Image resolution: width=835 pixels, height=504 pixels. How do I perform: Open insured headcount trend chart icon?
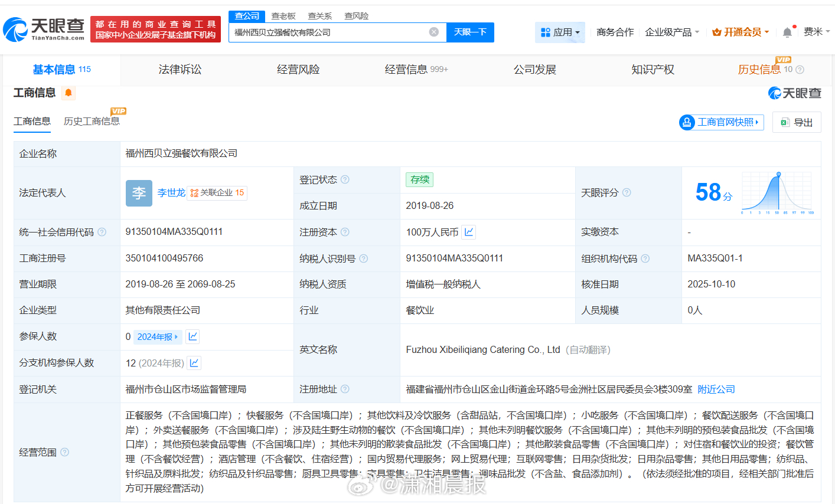click(x=193, y=336)
